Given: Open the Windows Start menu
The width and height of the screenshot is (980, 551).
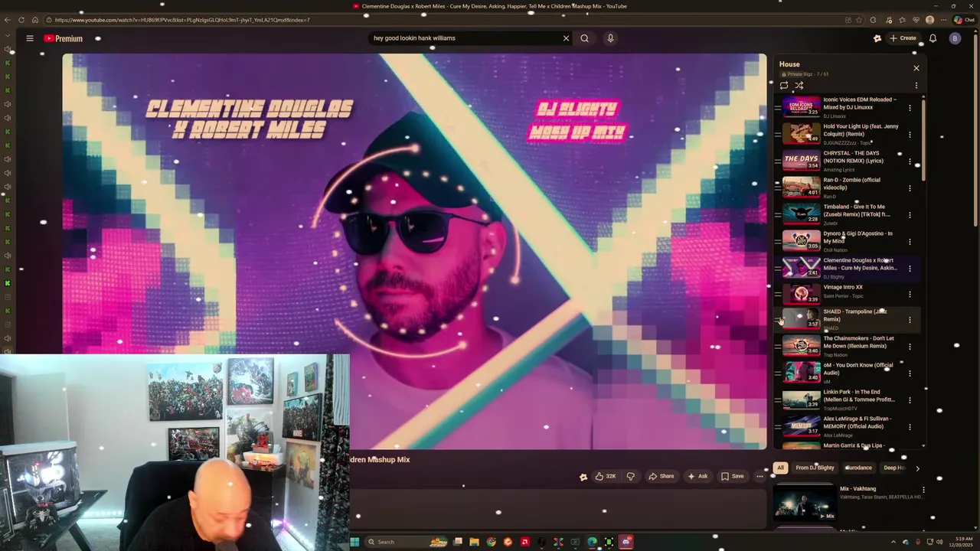Looking at the screenshot, I should pyautogui.click(x=354, y=542).
